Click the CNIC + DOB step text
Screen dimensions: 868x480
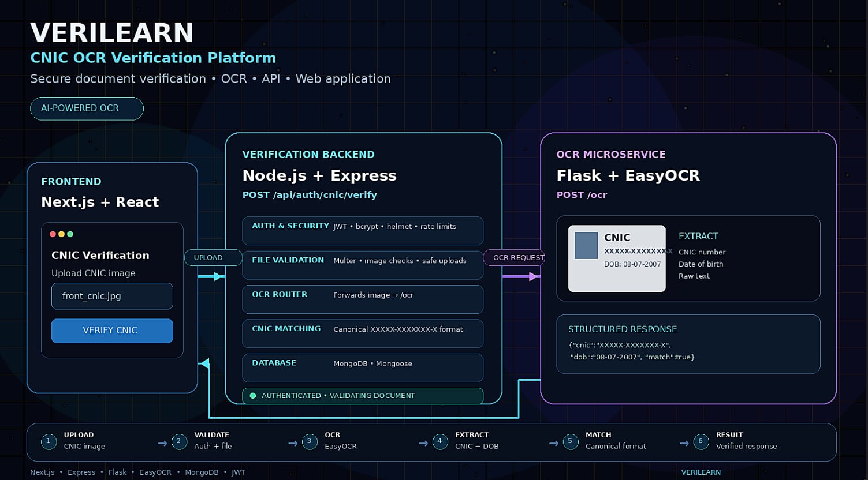pyautogui.click(x=476, y=447)
